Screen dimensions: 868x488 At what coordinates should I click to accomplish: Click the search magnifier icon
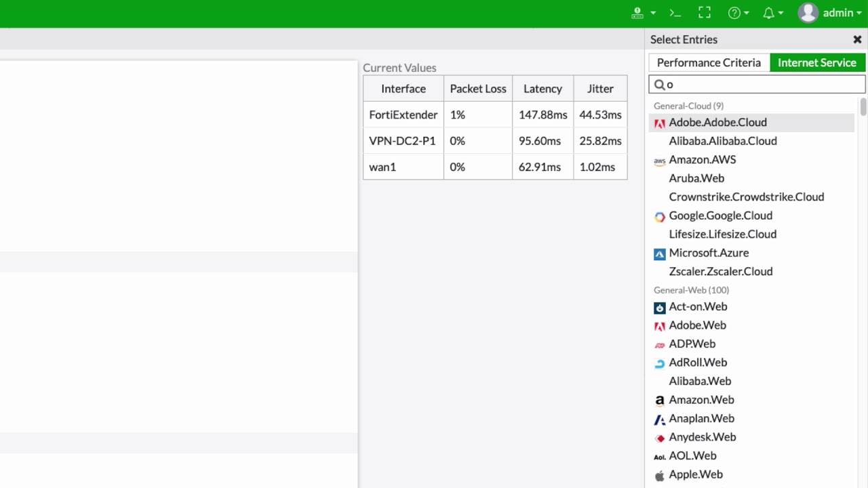[659, 85]
